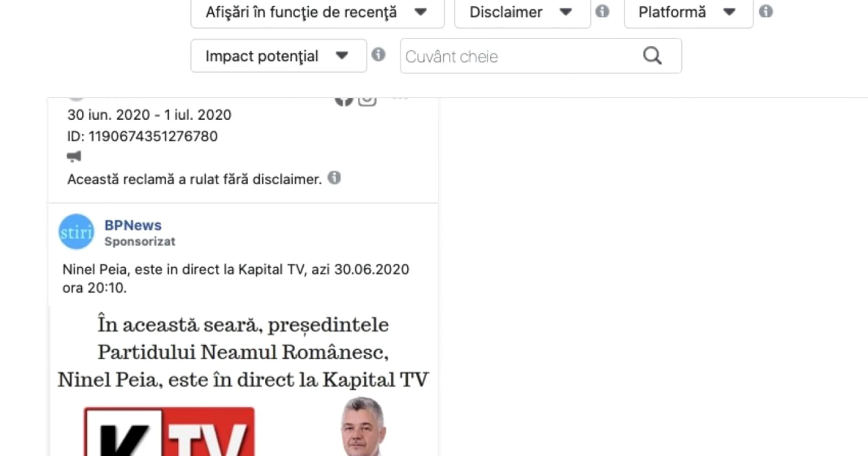Screen dimensions: 868x456
Task: Click the ad caption mentioning "ora 20:10"
Action: click(236, 279)
